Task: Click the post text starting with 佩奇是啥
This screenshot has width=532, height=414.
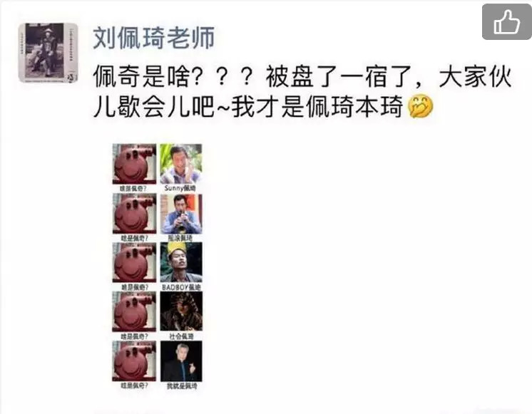Action: coord(302,91)
